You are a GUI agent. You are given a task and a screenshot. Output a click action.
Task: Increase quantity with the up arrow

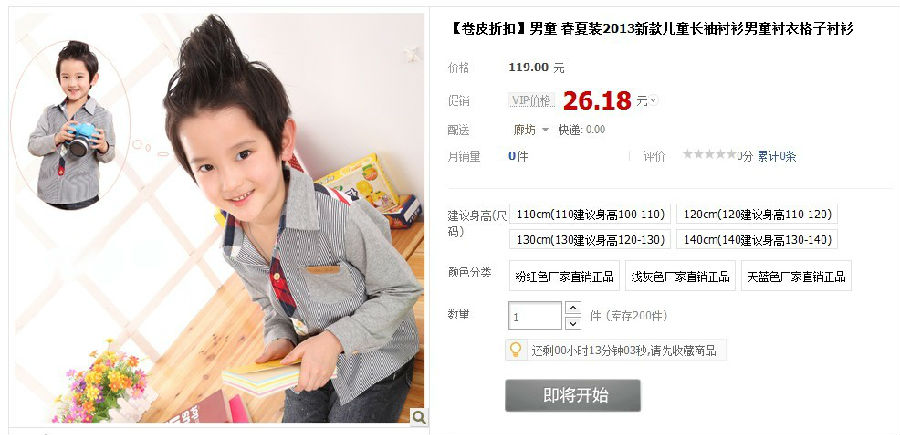coord(573,308)
